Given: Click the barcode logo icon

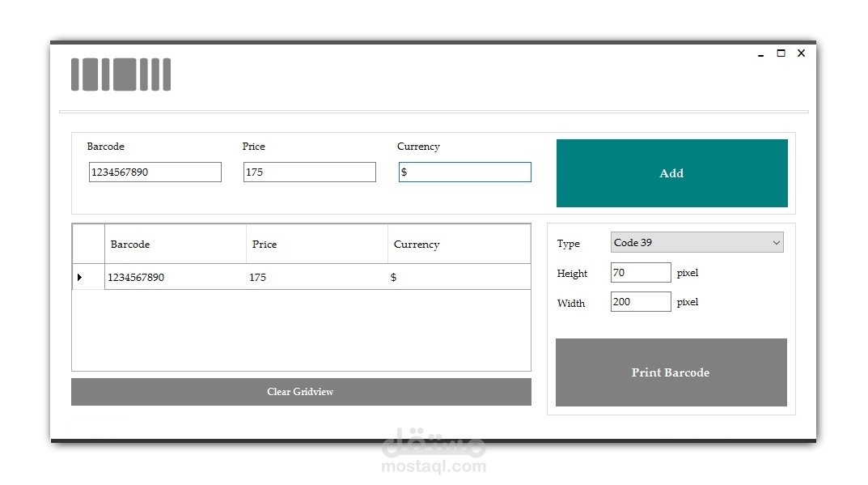Looking at the screenshot, I should (120, 74).
